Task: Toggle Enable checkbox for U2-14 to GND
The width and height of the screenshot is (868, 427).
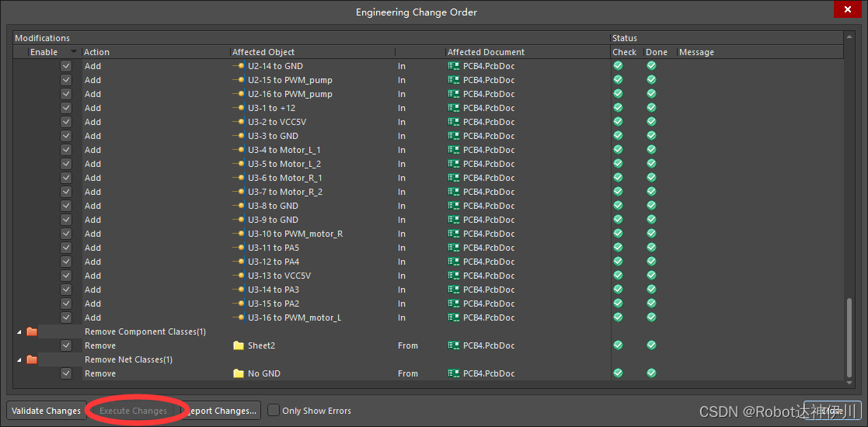Action: pos(66,66)
